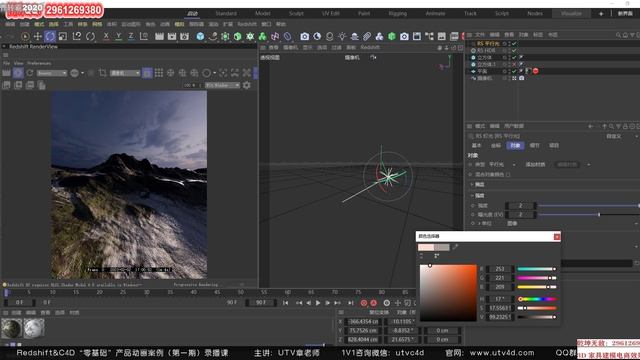This screenshot has width=640, height=360.
Task: Open File menu in Redshift RenderView
Action: 7,64
